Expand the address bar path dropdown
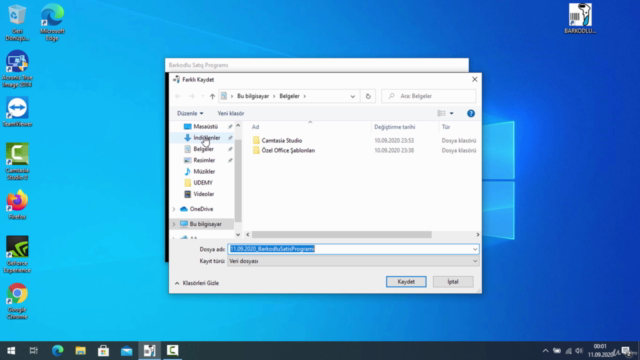Screen dimensions: 640x360 point(353,96)
